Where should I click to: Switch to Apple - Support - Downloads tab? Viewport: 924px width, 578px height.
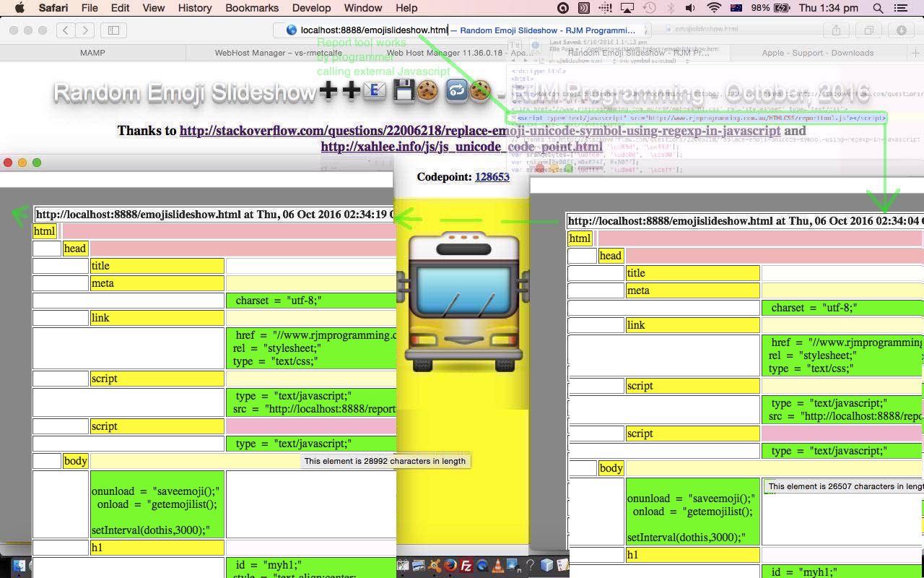click(x=817, y=53)
